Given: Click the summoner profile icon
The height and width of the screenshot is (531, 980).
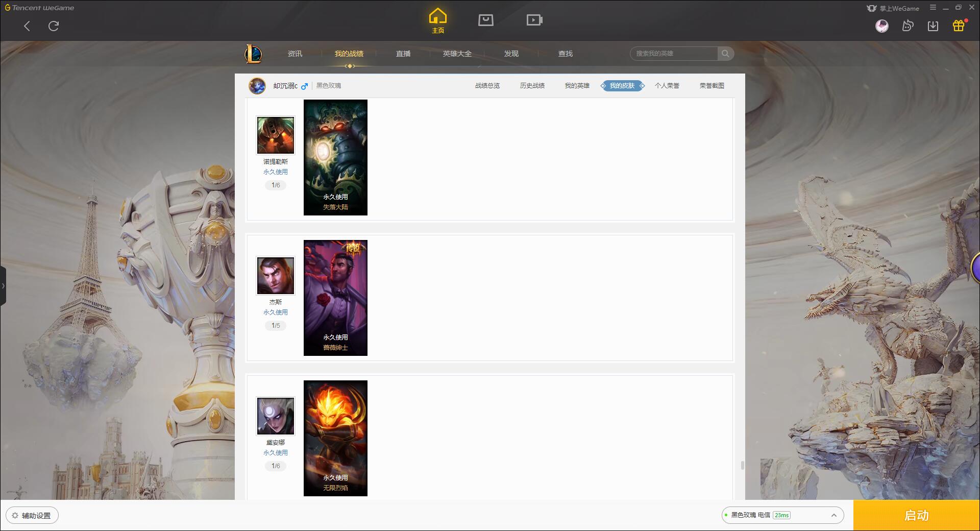Looking at the screenshot, I should coord(257,86).
